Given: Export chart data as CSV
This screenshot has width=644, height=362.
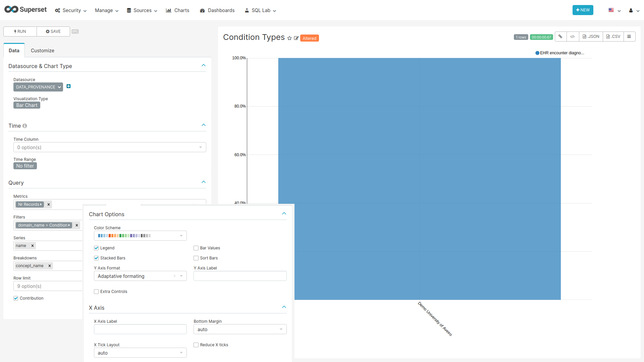Looking at the screenshot, I should (613, 37).
